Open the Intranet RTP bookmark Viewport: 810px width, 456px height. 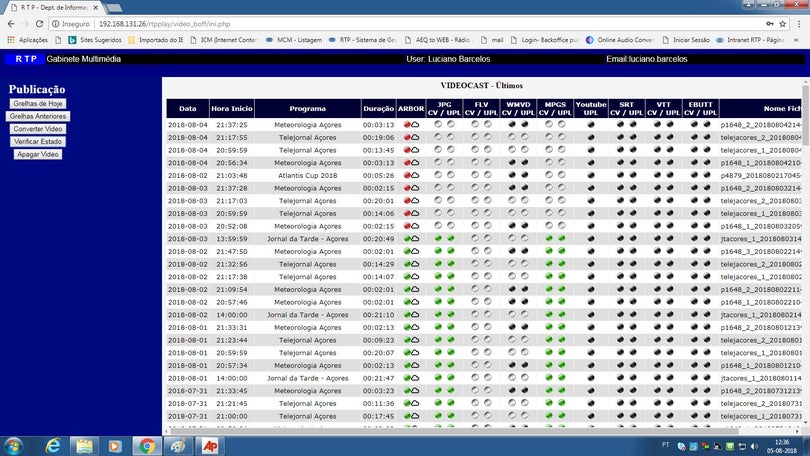pyautogui.click(x=750, y=40)
